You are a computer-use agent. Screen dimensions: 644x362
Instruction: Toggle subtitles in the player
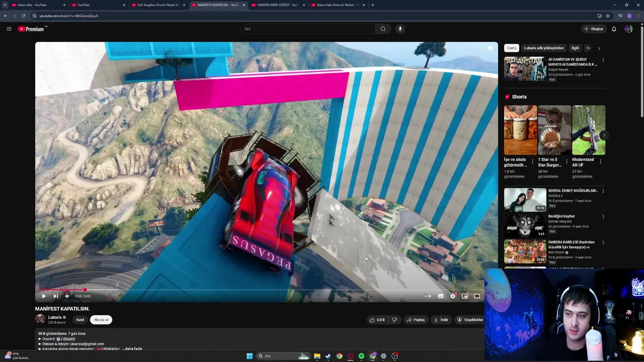(x=441, y=296)
